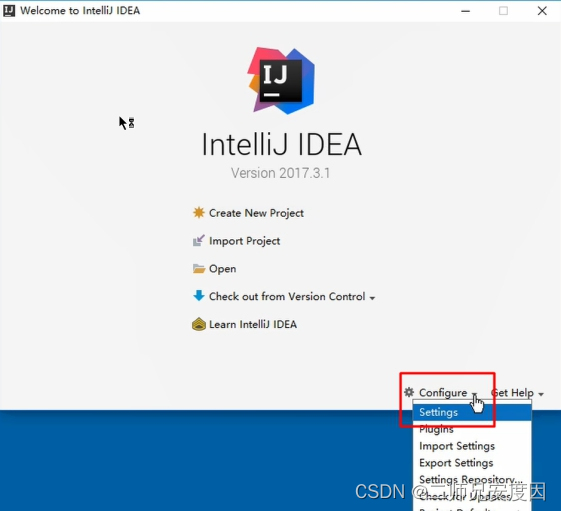561x511 pixels.
Task: Click the Import Project link text
Action: pos(244,241)
